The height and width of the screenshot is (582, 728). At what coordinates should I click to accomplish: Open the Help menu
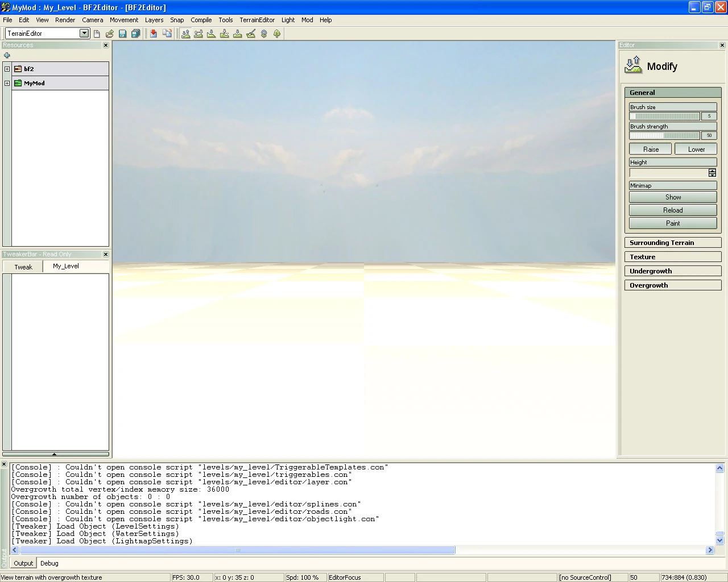point(325,20)
